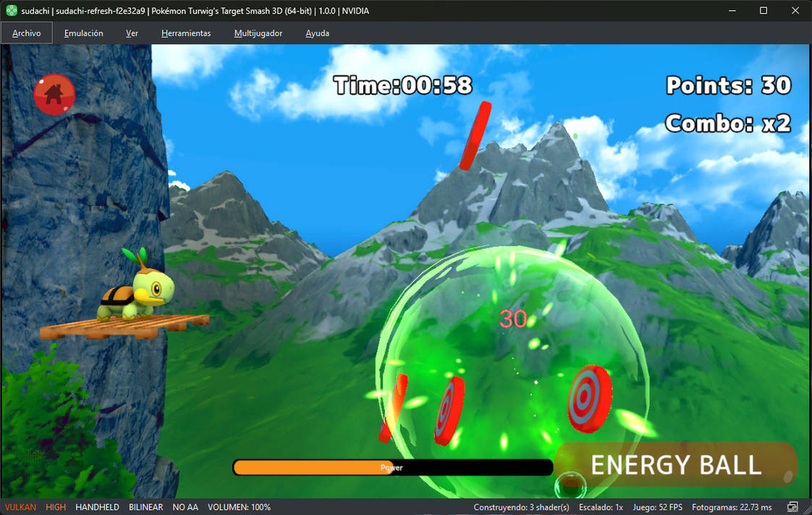Screen dimensions: 812x515
Task: Click the sudachi app icon in title bar
Action: point(12,11)
